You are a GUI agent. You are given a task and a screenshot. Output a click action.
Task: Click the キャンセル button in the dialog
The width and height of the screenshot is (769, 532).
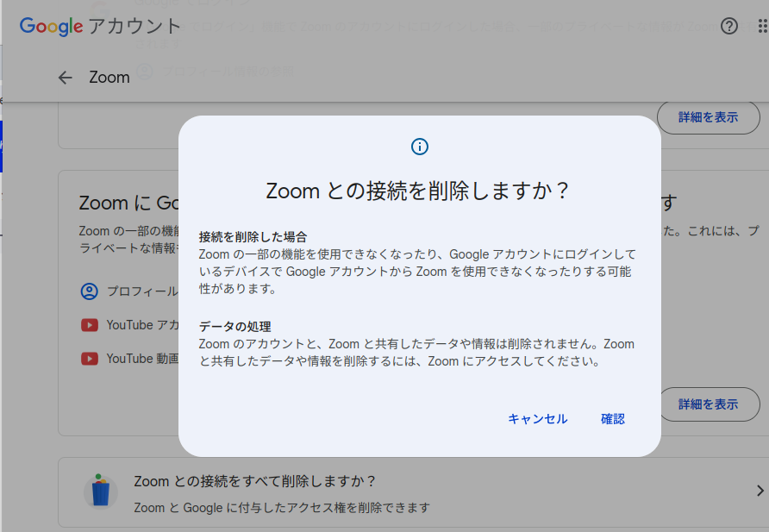click(x=537, y=419)
